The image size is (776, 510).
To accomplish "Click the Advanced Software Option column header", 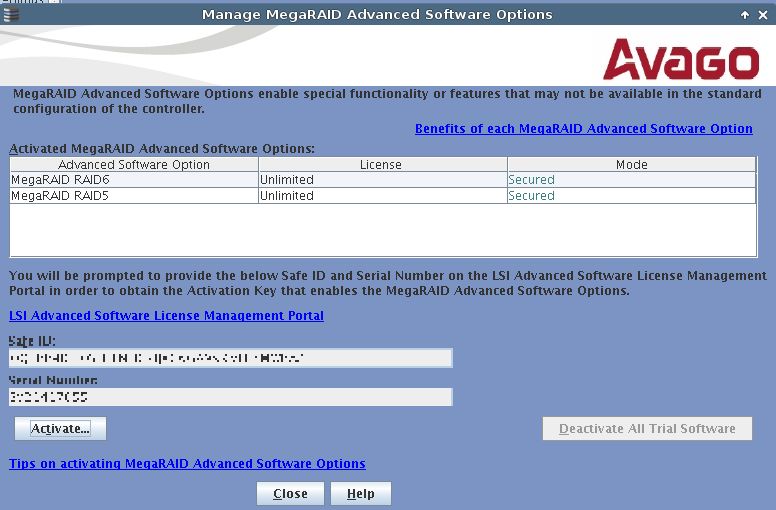I will [x=134, y=165].
